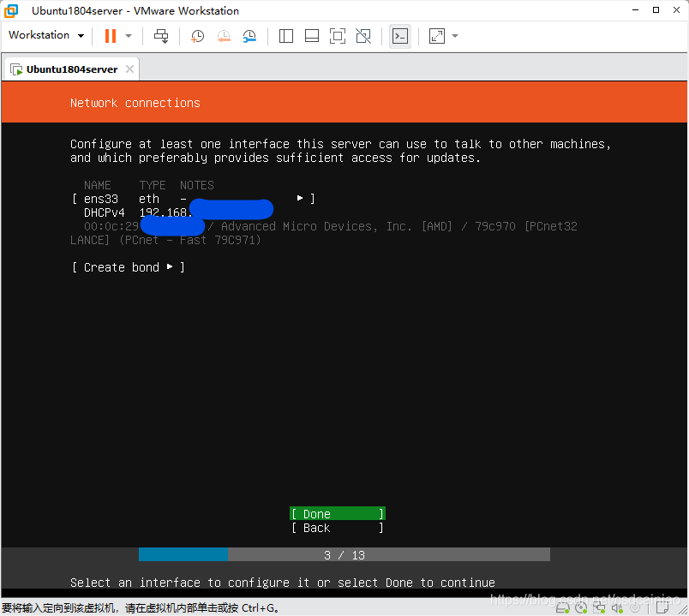This screenshot has width=689, height=616.
Task: Open the Workstation menu
Action: (x=45, y=35)
